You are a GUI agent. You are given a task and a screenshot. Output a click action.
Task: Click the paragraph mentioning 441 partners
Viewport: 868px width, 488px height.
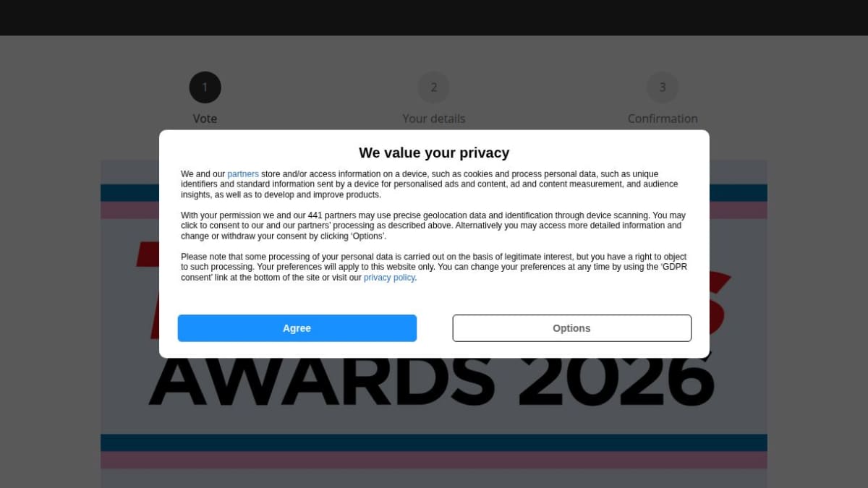click(433, 226)
